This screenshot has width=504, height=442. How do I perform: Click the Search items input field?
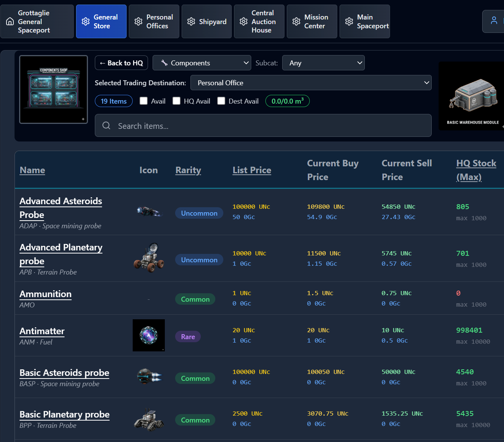tap(263, 125)
